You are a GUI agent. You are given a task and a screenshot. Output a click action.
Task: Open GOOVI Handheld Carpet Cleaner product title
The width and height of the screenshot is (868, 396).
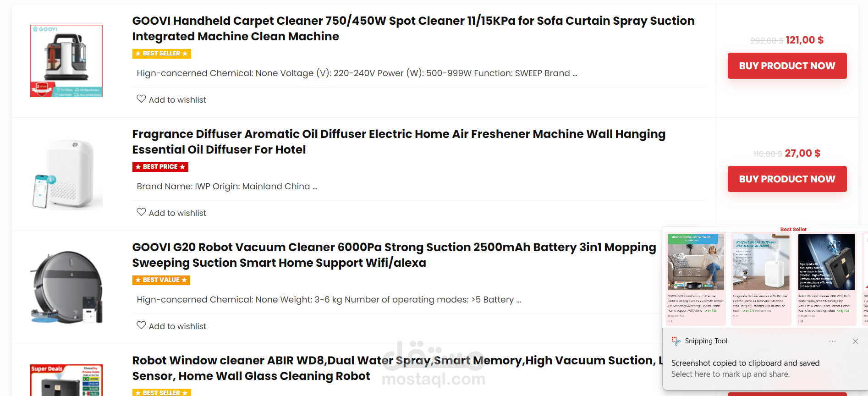pyautogui.click(x=413, y=28)
